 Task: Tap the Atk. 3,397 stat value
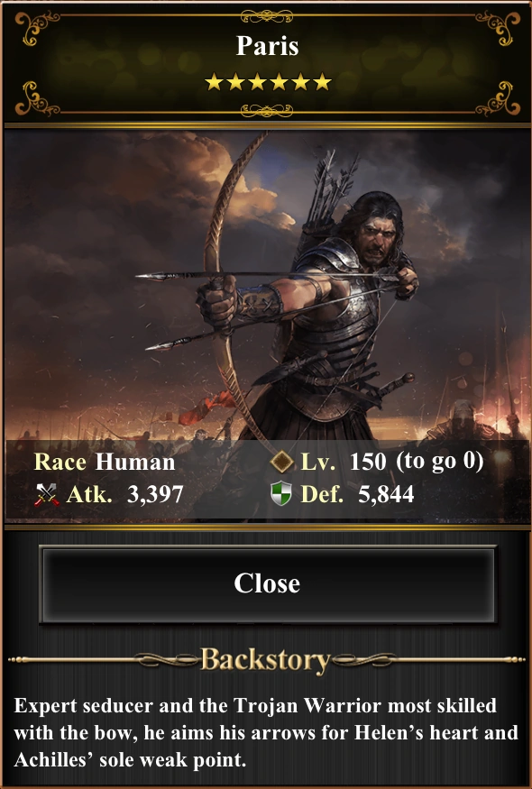click(x=124, y=495)
